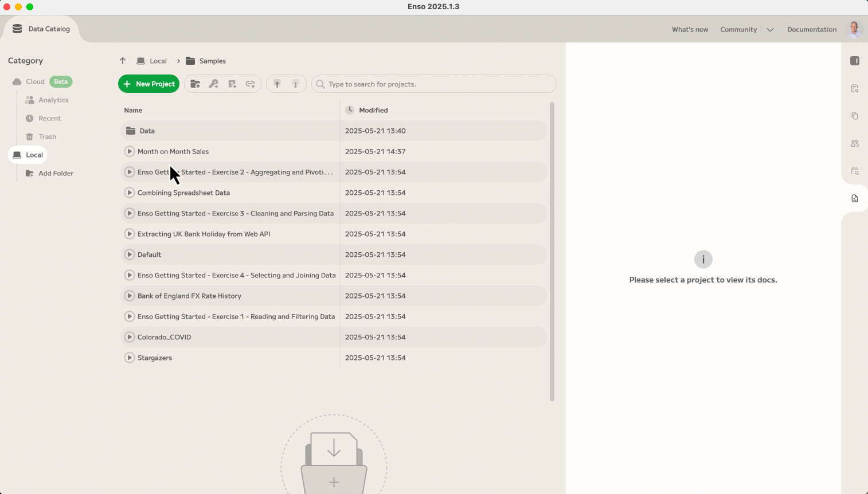Viewport: 868px width, 494px height.
Task: Click the New Folder toolbar icon
Action: coord(196,84)
